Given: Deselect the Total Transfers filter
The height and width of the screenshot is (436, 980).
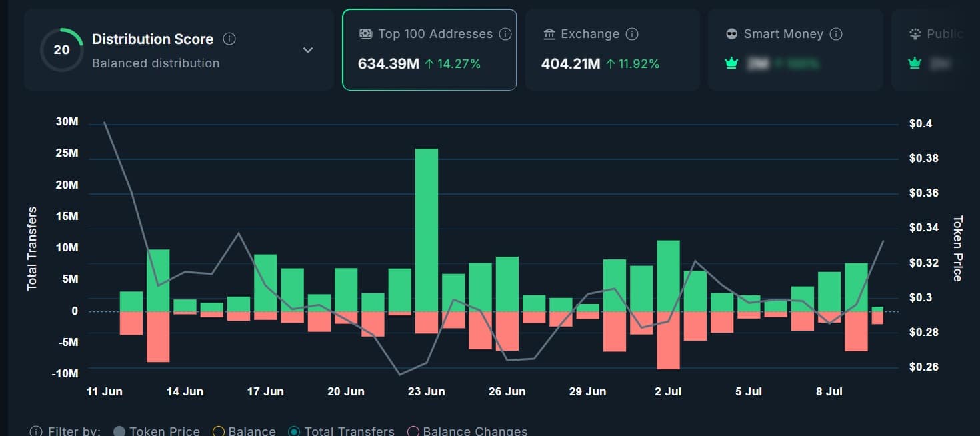Looking at the screenshot, I should pos(295,431).
